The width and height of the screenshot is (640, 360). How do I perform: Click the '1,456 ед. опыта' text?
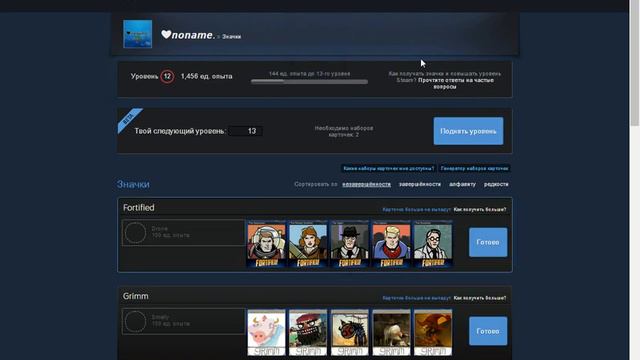[207, 76]
